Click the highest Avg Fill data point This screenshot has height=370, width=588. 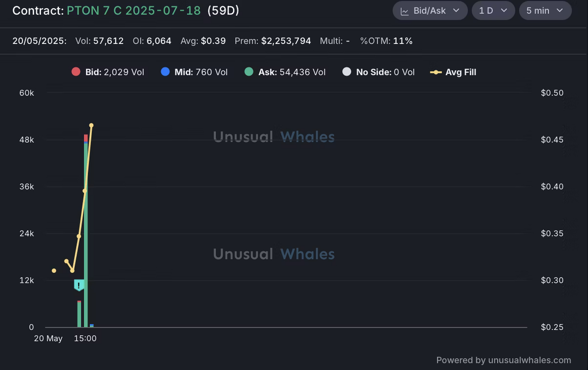(x=91, y=125)
